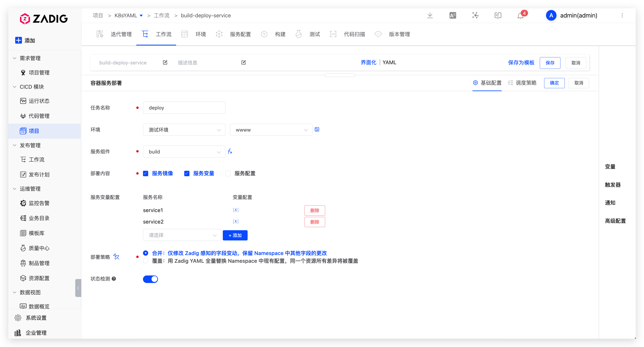Uncheck the 服务变量 checkbox
644x347 pixels.
(x=187, y=173)
